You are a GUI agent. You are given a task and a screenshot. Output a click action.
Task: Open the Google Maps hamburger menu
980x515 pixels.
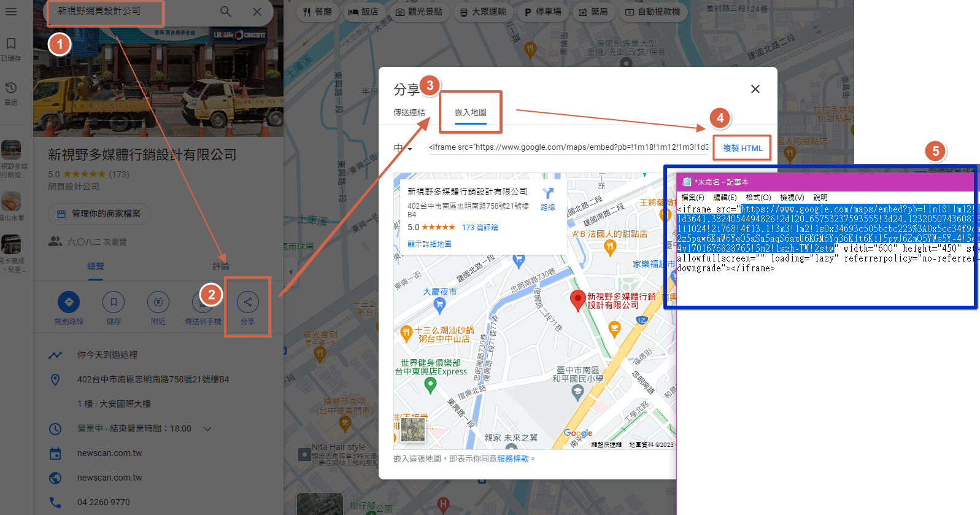(11, 12)
